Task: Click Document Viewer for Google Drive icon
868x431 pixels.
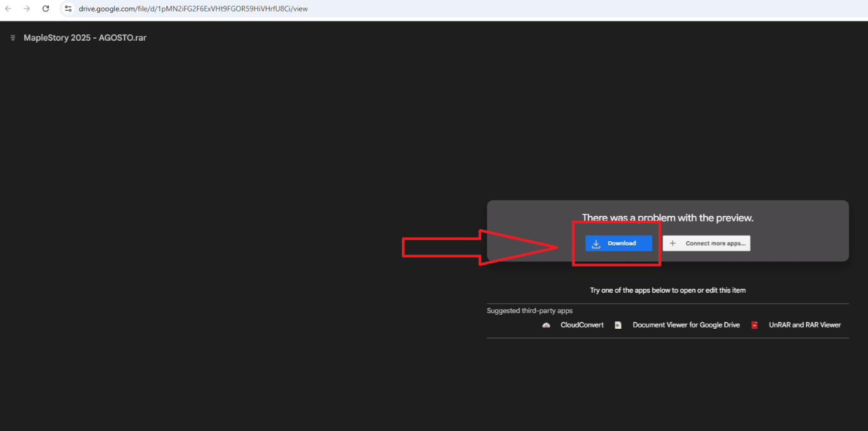Action: 618,325
